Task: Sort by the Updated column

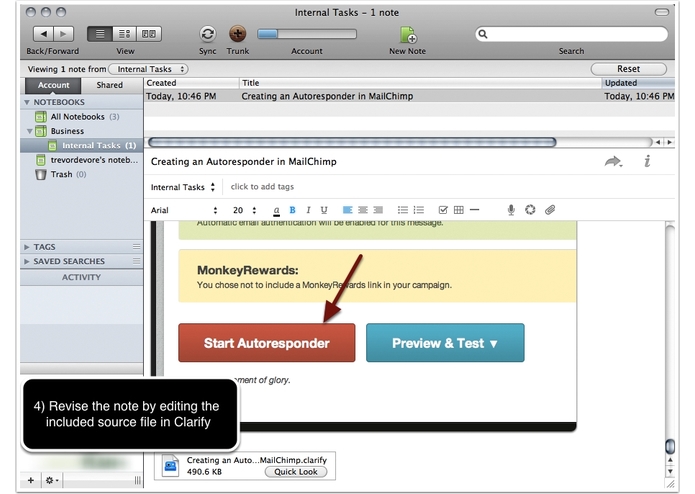Action: [x=638, y=83]
